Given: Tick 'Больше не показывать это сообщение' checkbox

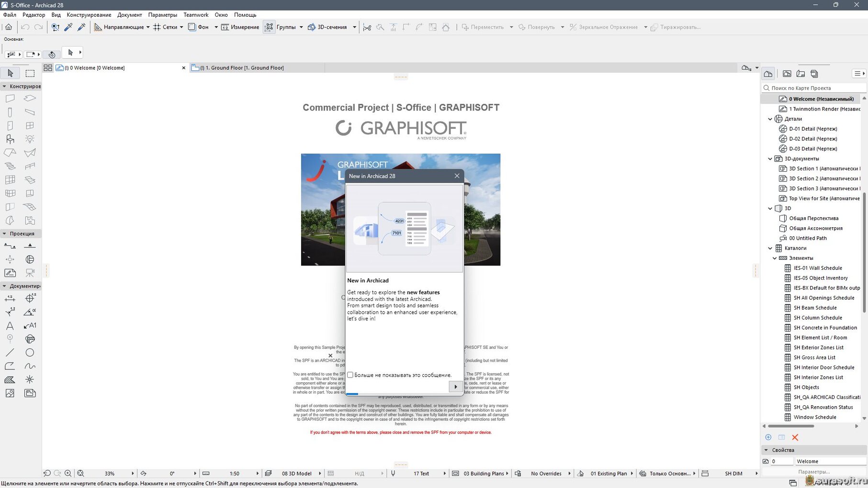Looking at the screenshot, I should pyautogui.click(x=350, y=375).
